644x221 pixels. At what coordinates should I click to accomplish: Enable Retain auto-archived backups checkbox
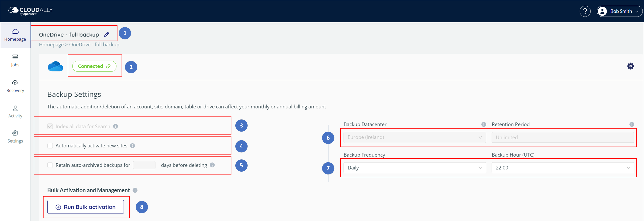(50, 165)
